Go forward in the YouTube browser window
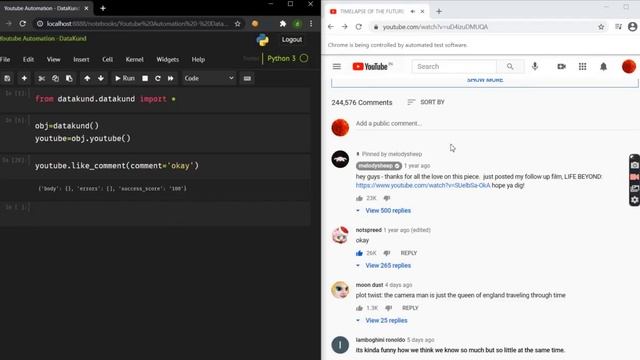This screenshot has height=360, width=640. pos(344,27)
